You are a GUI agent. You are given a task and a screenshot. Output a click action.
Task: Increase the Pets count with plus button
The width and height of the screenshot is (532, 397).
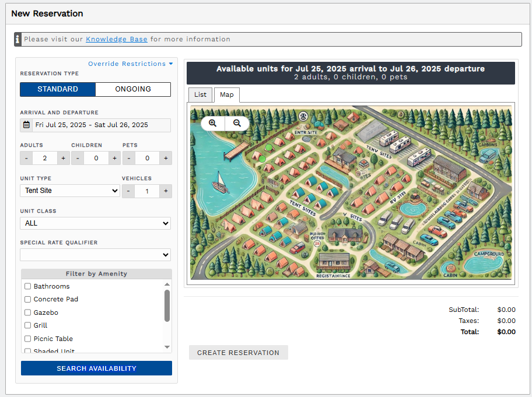[x=166, y=157]
